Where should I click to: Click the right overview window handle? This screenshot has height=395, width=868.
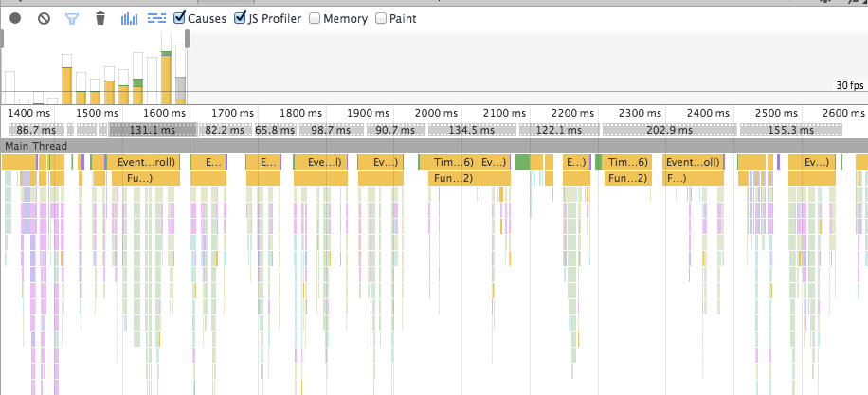(x=187, y=39)
